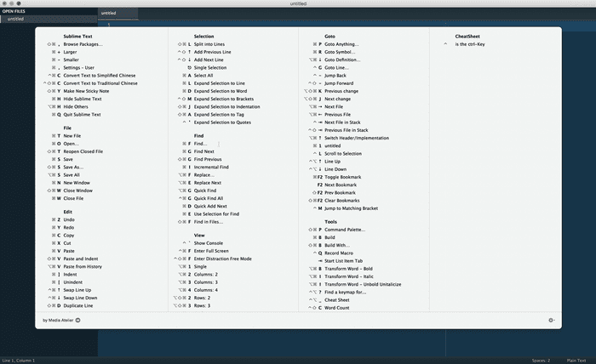Click Expand Selection to Indentation entry
The image size is (596, 364).
[227, 106]
